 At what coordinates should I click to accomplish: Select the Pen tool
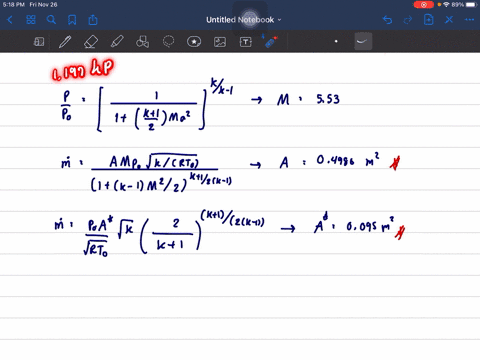(x=65, y=42)
